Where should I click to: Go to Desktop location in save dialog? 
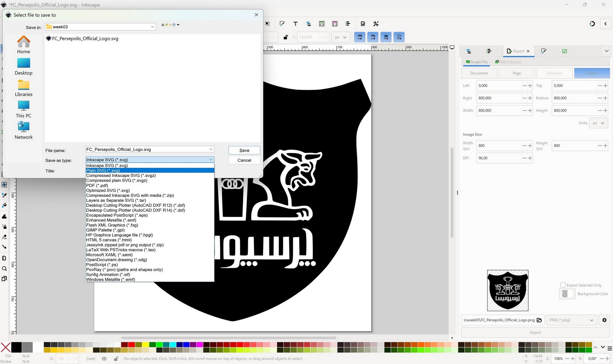pos(23,67)
